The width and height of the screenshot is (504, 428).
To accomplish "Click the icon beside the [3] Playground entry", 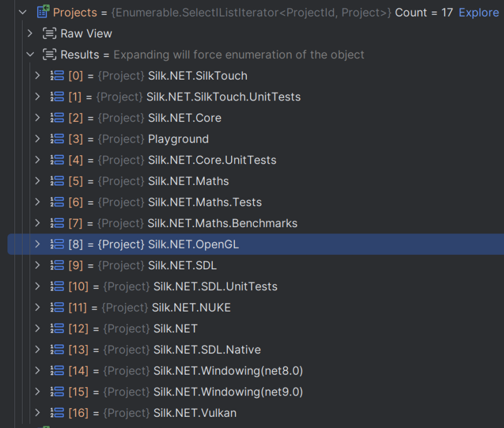I will pyautogui.click(x=57, y=139).
